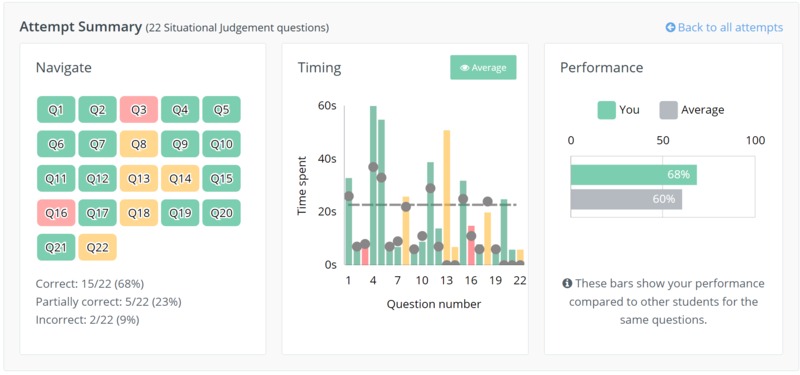Click the green 68% performance bar
Viewport: 800px width, 375px height.
pos(634,174)
